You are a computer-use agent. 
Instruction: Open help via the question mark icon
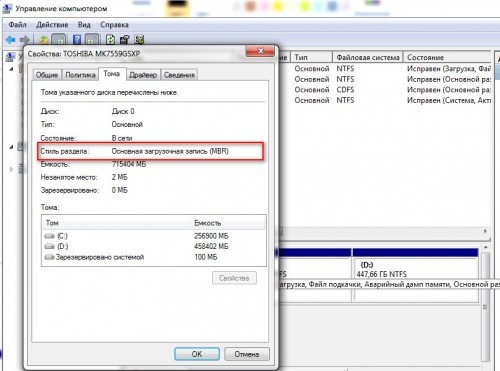click(x=77, y=40)
